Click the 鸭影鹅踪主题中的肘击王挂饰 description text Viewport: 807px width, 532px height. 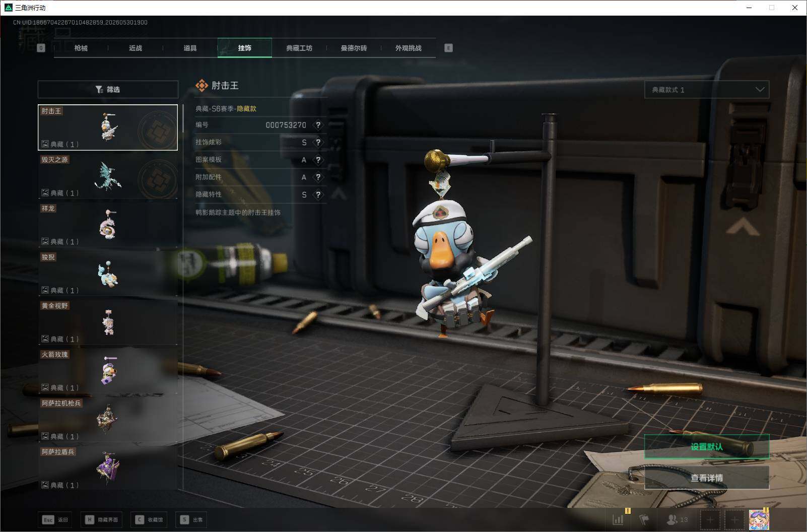coord(238,213)
